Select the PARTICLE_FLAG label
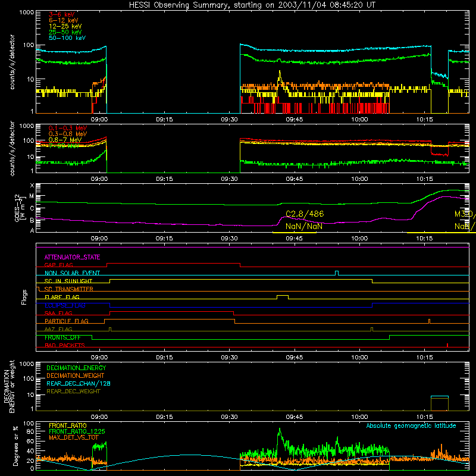476x476 pixels. tap(67, 321)
